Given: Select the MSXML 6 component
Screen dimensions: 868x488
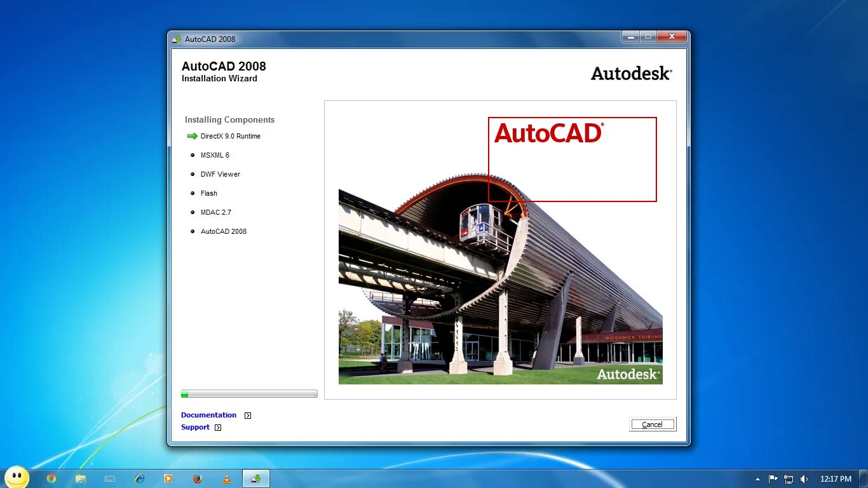Looking at the screenshot, I should pos(215,155).
